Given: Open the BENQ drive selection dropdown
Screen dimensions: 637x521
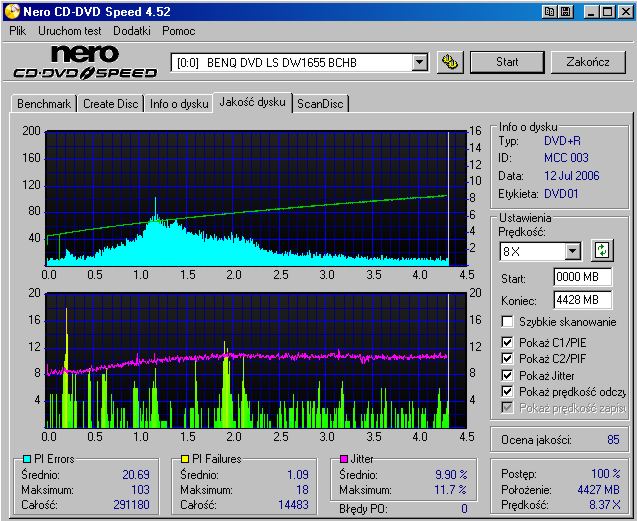Looking at the screenshot, I should click(x=420, y=63).
